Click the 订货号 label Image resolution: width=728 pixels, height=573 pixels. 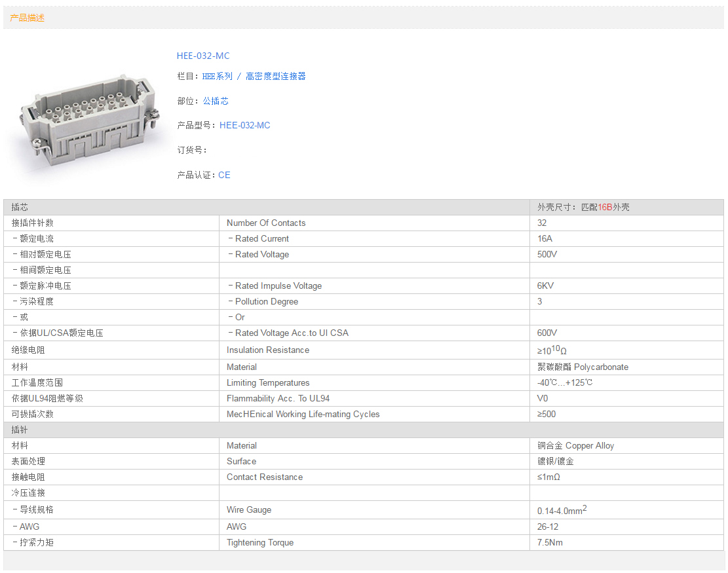191,150
